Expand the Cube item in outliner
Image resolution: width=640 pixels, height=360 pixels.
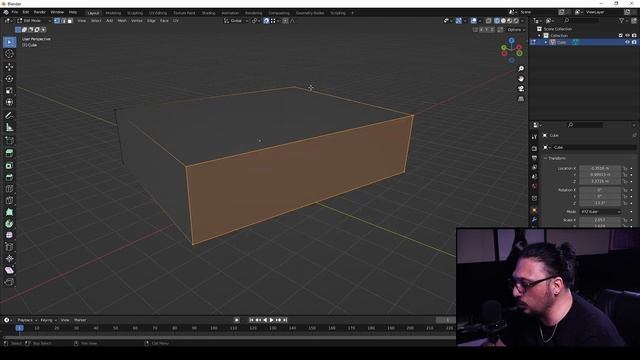coord(546,42)
